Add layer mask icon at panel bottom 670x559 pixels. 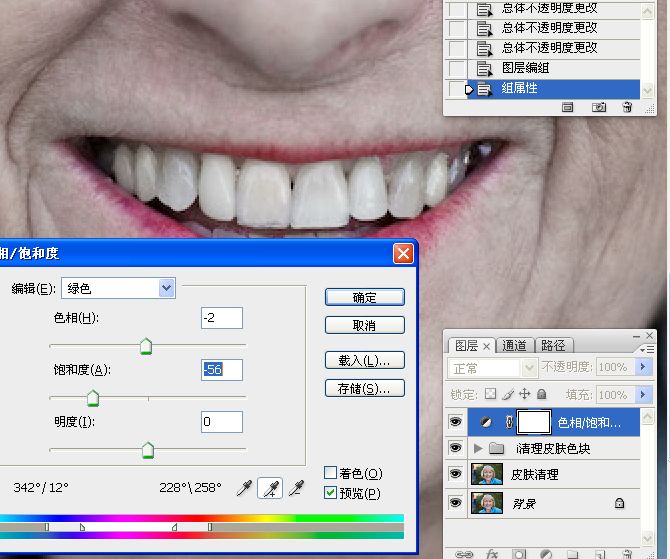[x=519, y=554]
